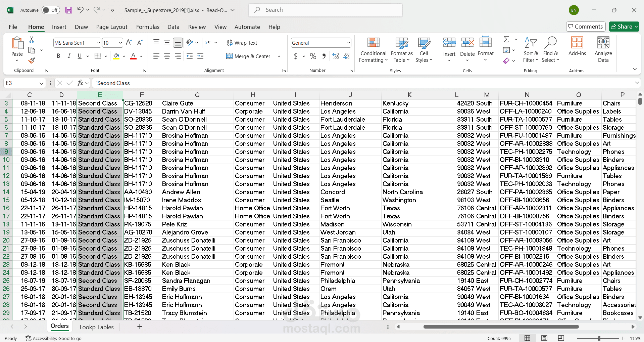Open the File menu
Image resolution: width=644 pixels, height=342 pixels.
coord(13,27)
